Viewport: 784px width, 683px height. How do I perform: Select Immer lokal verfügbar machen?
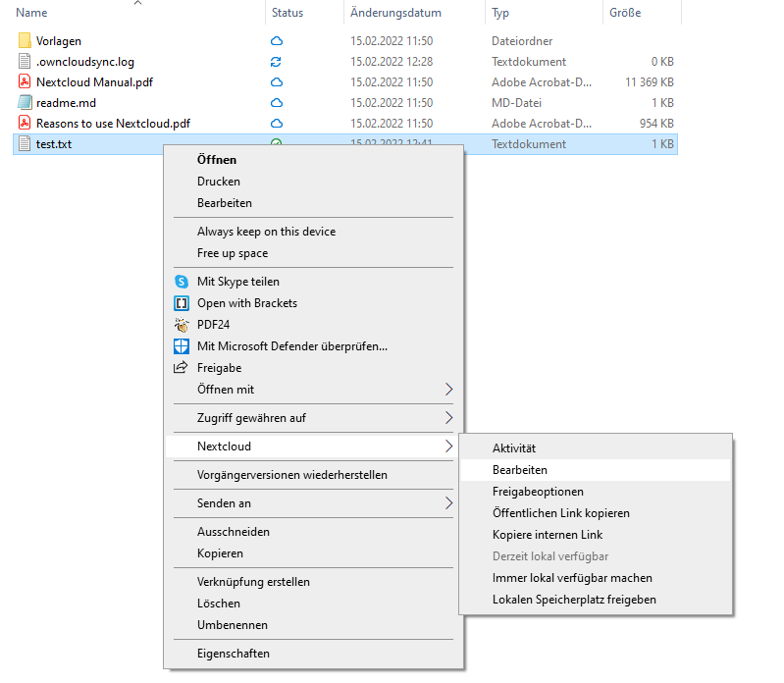click(596, 577)
